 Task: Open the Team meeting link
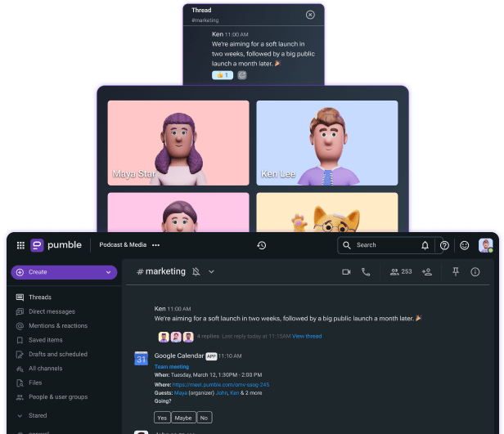click(x=172, y=367)
